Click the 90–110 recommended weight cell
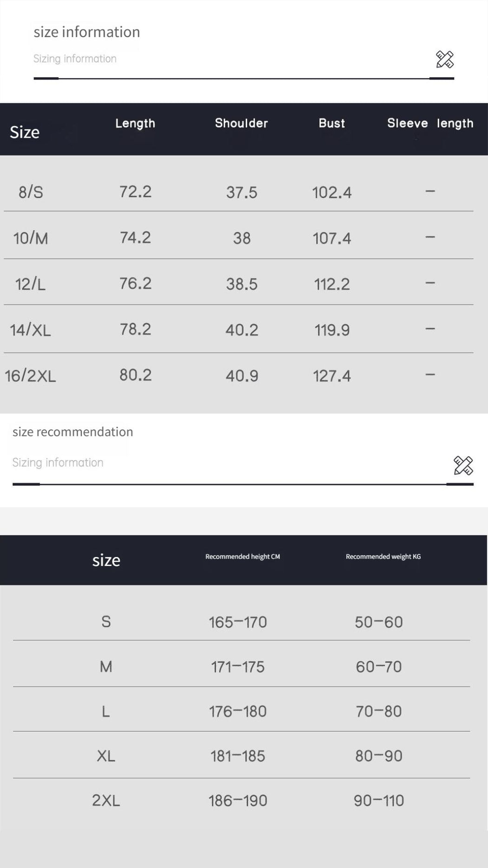The image size is (488, 868). point(379,801)
